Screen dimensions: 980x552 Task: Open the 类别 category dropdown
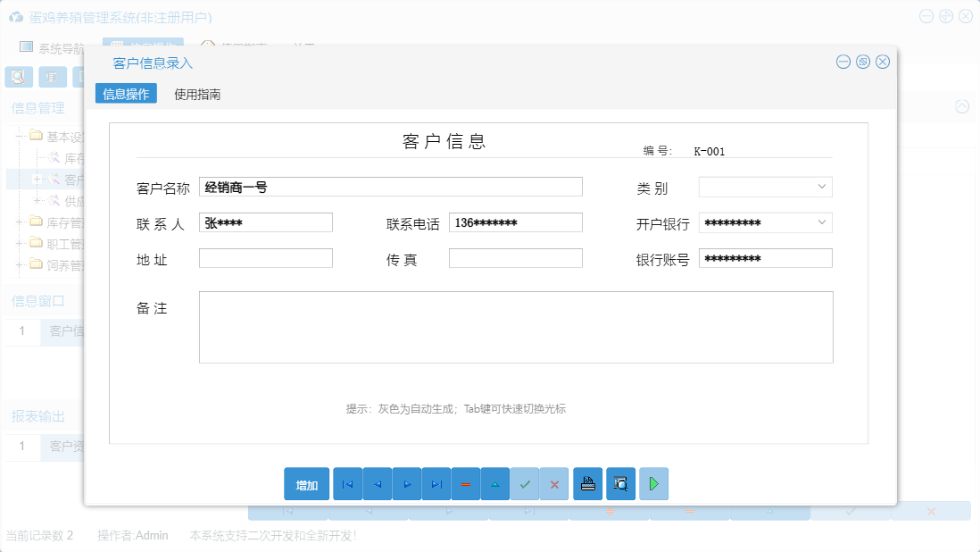pos(823,187)
